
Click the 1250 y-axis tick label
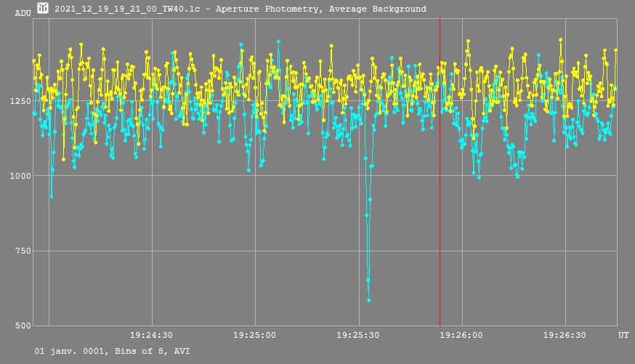coord(20,100)
